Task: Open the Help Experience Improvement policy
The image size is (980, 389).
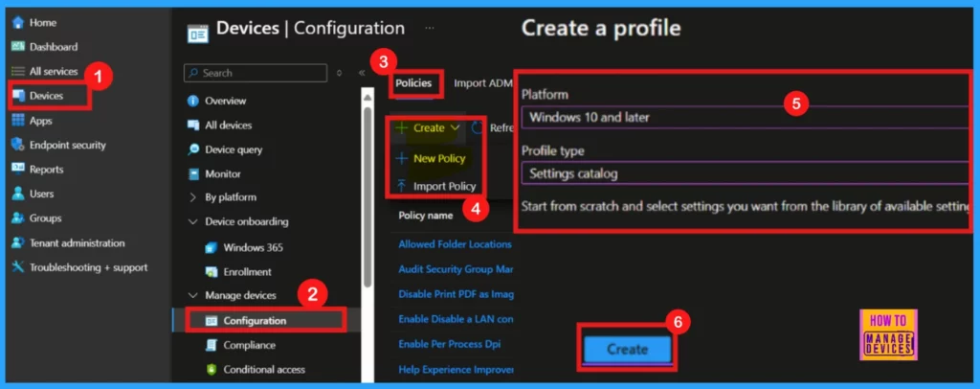Action: coord(456,370)
